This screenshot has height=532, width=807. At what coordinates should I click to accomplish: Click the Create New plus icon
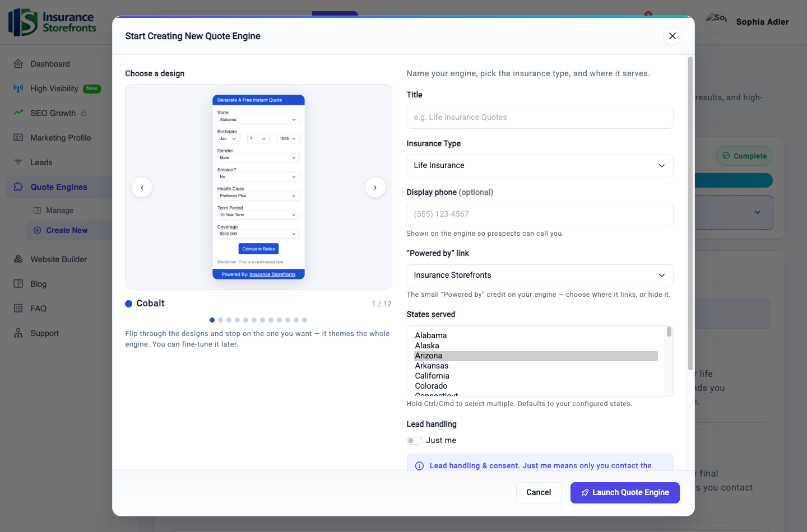(38, 230)
